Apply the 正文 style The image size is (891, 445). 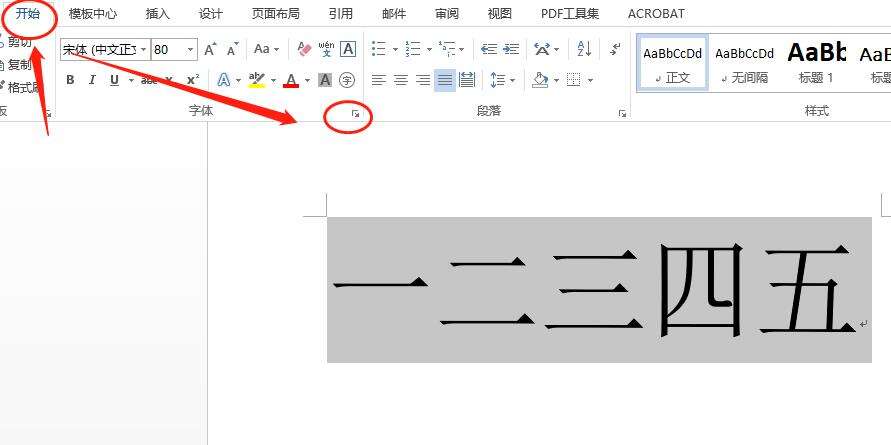672,63
